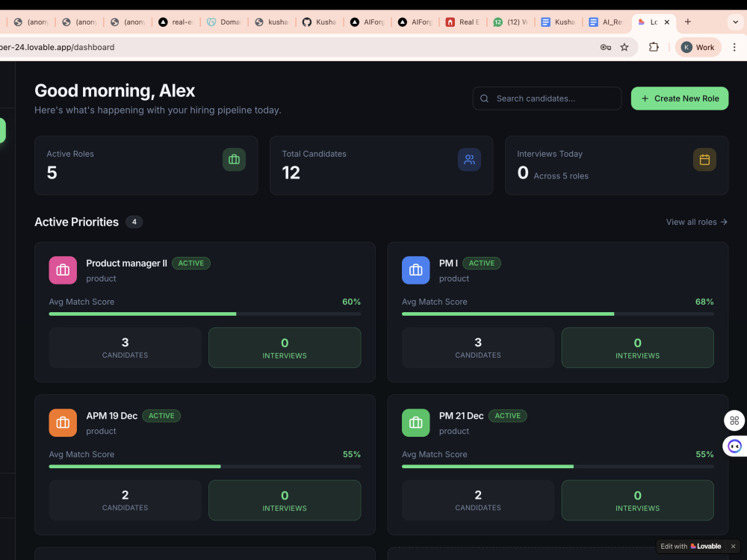This screenshot has height=560, width=747.
Task: Click ACTIVE badge on PM 21 Dec
Action: (508, 416)
